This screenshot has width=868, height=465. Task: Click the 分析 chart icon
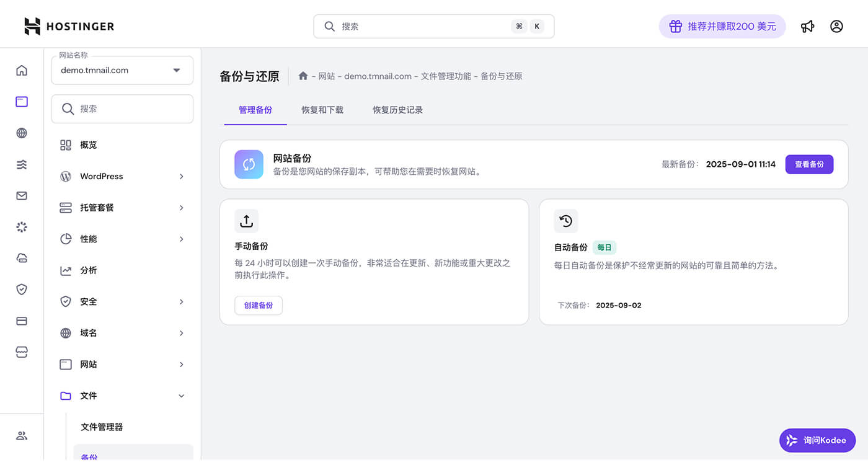point(66,270)
